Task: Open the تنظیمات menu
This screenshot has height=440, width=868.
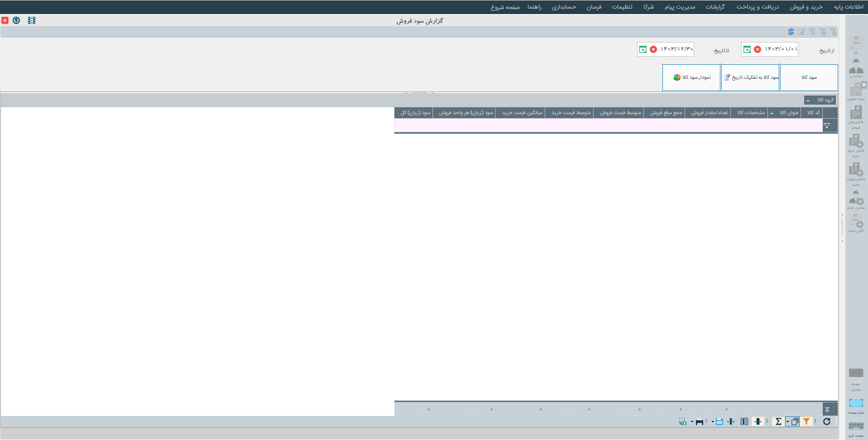Action: coord(622,7)
